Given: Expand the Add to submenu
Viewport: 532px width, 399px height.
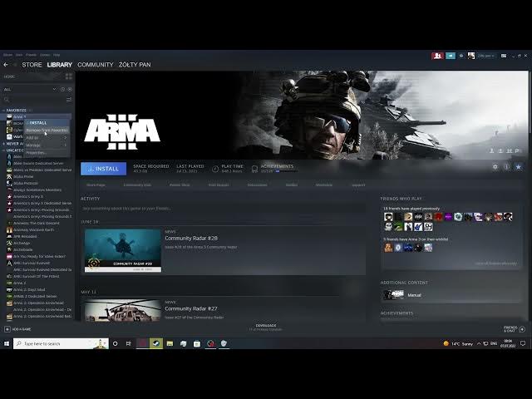Looking at the screenshot, I should coord(47,138).
